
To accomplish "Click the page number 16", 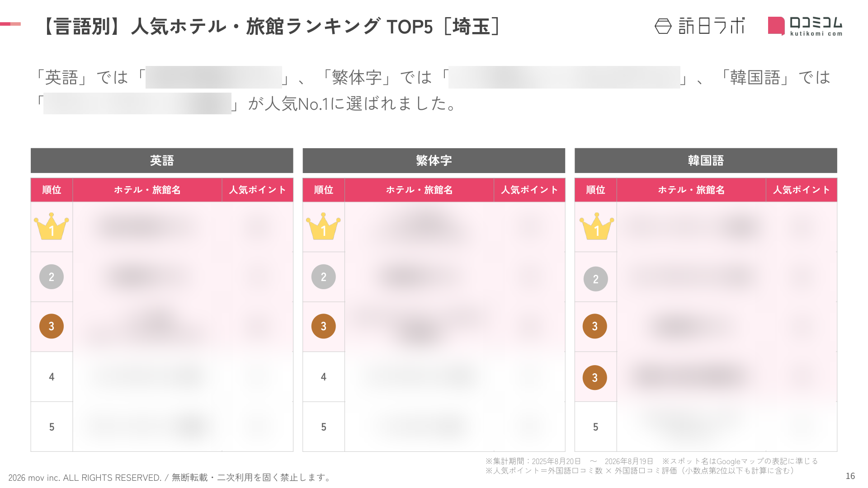I will [x=850, y=476].
